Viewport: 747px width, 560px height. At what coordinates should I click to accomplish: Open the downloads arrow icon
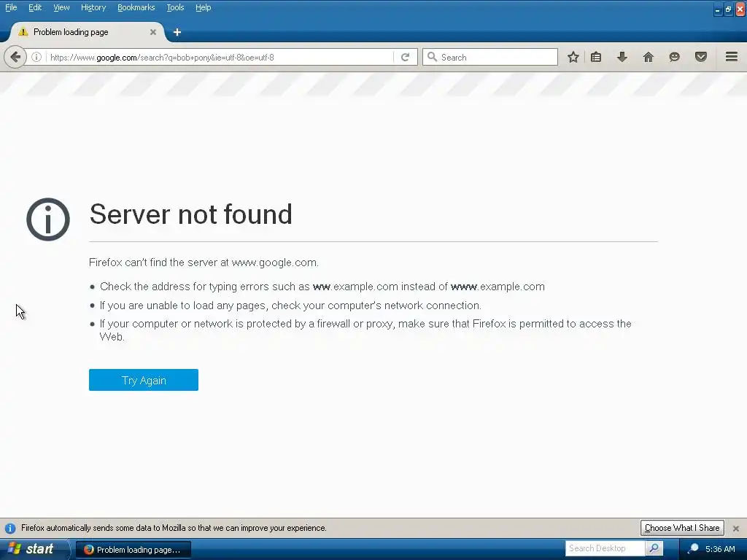(x=622, y=57)
